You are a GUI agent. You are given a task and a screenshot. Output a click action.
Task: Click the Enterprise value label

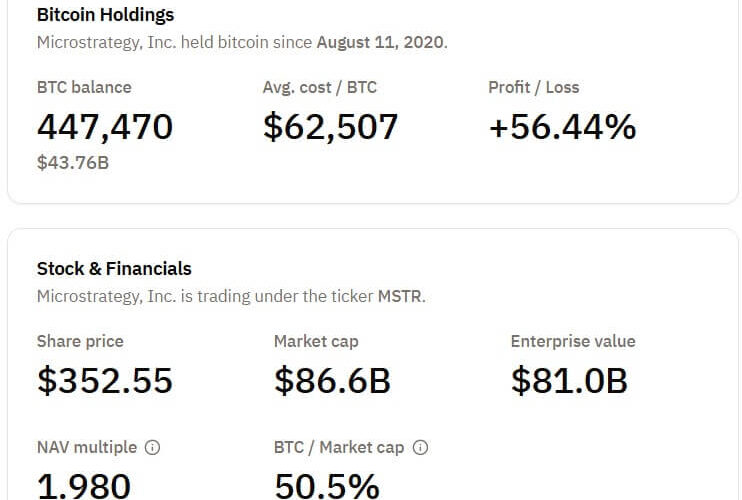(x=573, y=341)
